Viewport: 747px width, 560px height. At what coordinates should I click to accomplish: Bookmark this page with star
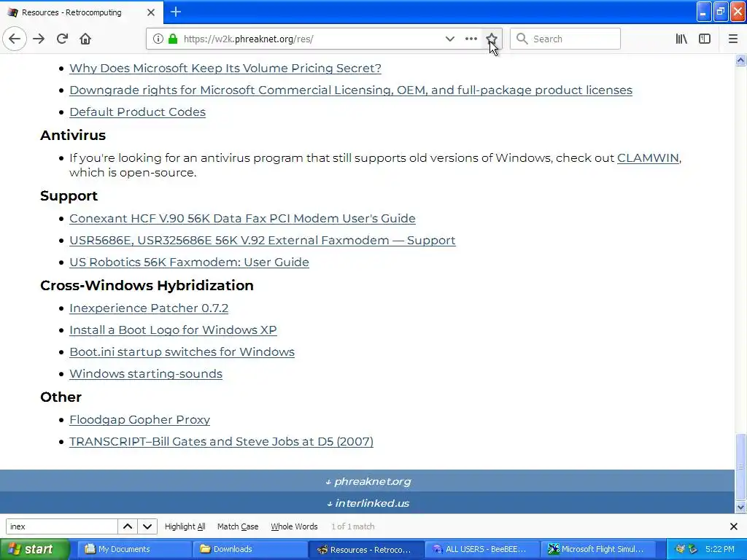pos(491,39)
